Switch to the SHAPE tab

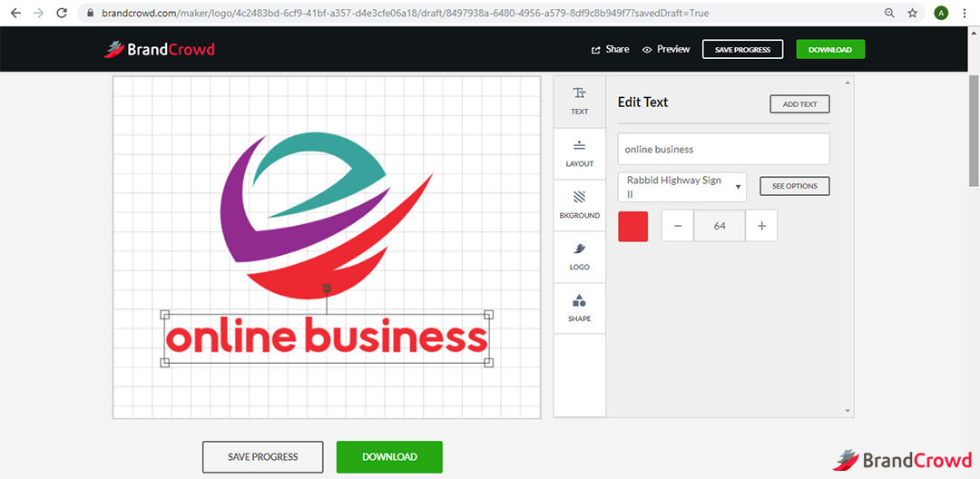[579, 308]
